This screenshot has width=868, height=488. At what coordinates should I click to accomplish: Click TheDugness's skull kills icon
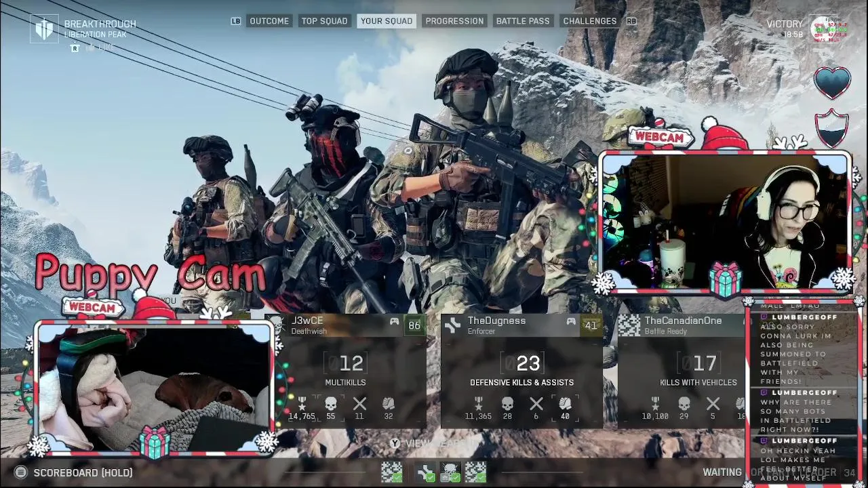507,404
